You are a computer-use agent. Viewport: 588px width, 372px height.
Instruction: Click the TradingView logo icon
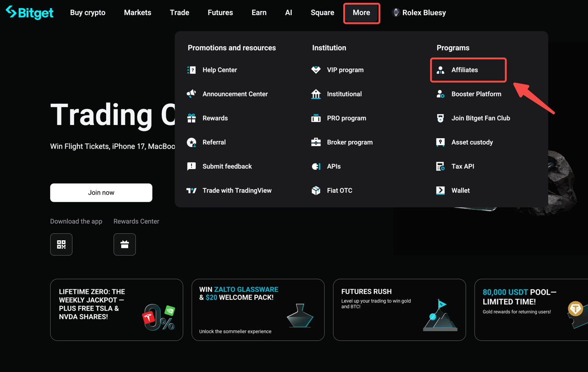point(192,191)
